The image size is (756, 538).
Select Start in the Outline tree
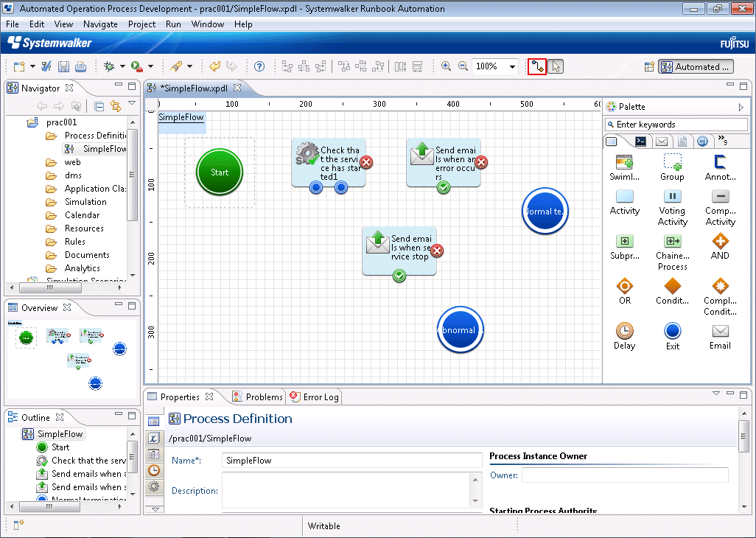[x=53, y=447]
